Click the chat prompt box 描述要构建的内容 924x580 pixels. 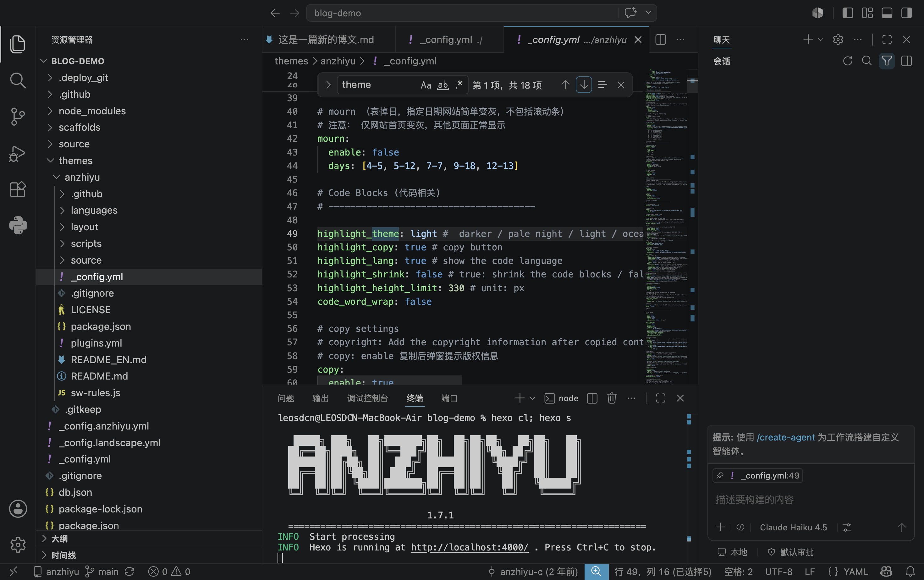811,500
